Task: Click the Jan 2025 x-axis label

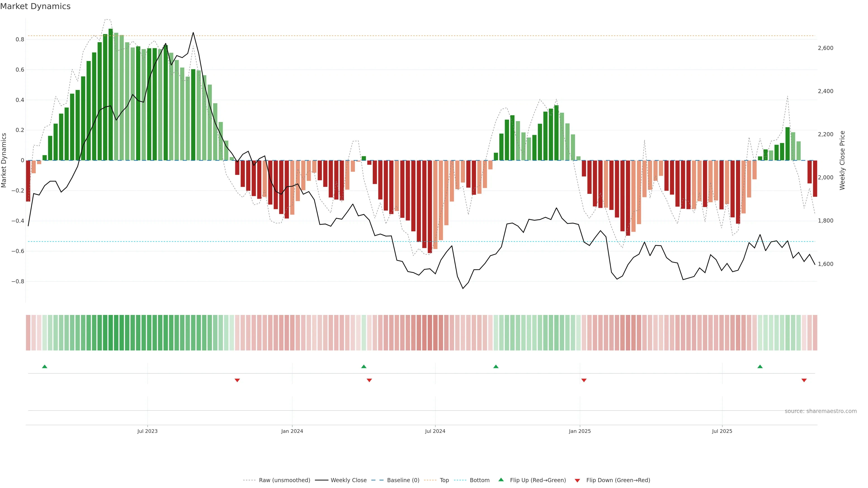Action: click(x=580, y=431)
